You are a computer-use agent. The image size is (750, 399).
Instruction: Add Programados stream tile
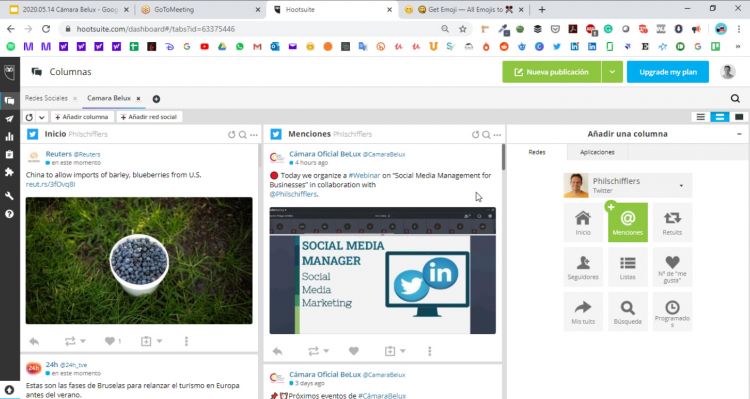click(672, 311)
